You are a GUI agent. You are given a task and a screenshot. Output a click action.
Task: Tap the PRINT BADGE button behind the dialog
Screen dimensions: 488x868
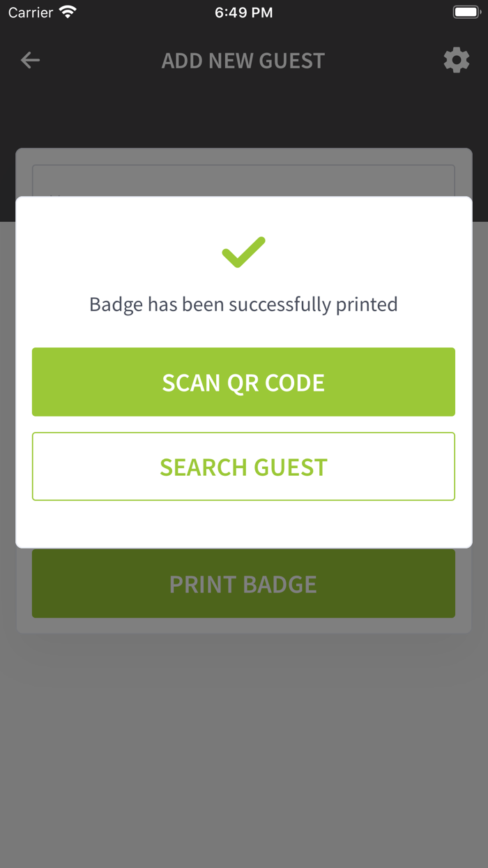243,583
